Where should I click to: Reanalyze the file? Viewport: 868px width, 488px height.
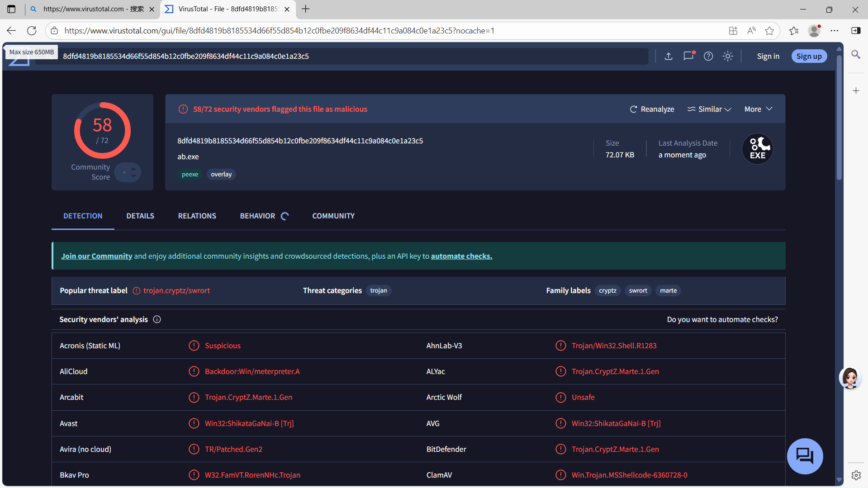pos(652,109)
